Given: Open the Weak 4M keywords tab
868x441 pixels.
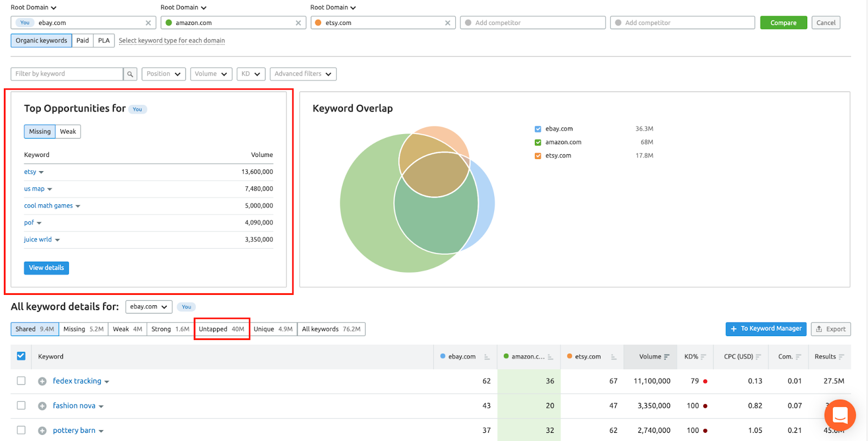Looking at the screenshot, I should coord(127,329).
